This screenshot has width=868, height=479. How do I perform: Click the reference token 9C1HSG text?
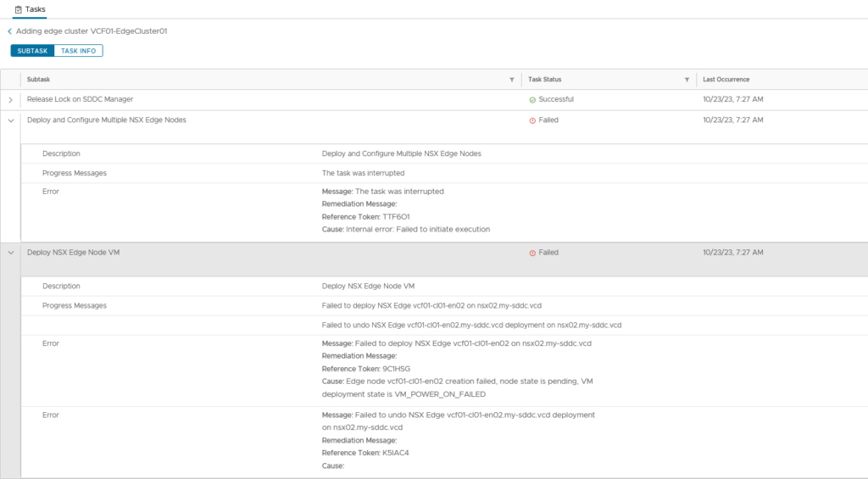tap(396, 369)
